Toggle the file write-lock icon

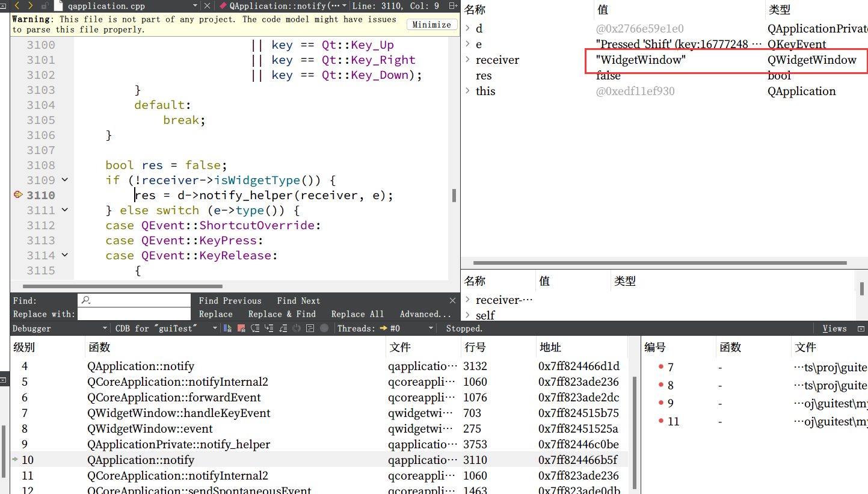click(45, 5)
